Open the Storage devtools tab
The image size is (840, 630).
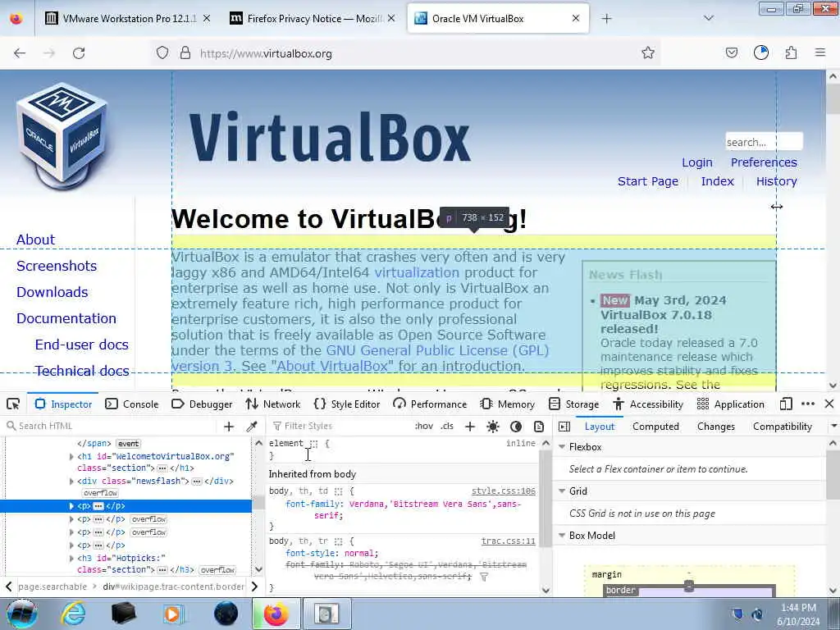[x=573, y=404]
